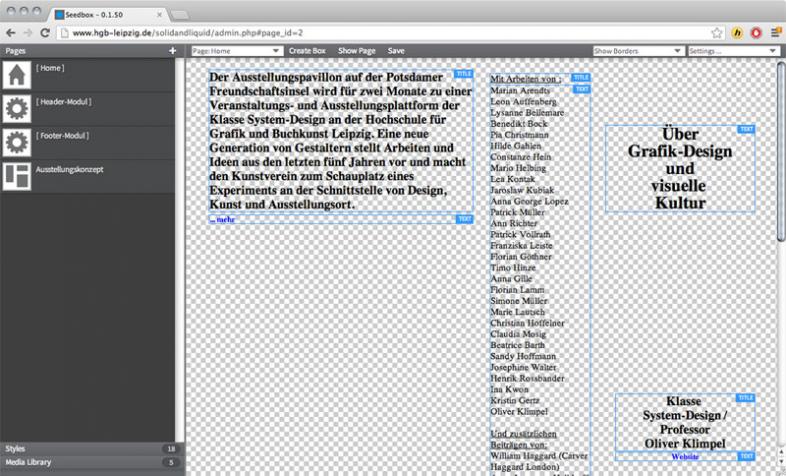This screenshot has width=786, height=476.
Task: Select the Footer-Modul gear icon
Action: point(17,143)
